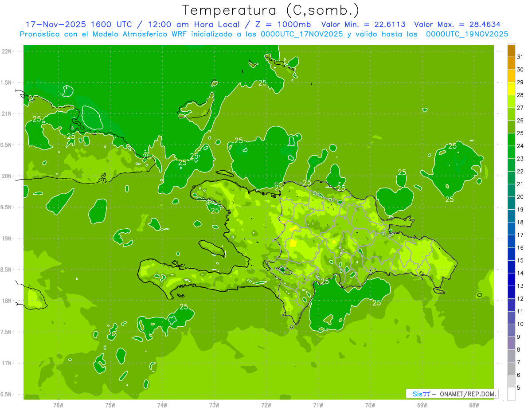Click the "0000UTC_19NOV2025" valid-until time
This screenshot has width=532, height=411.
[467, 34]
